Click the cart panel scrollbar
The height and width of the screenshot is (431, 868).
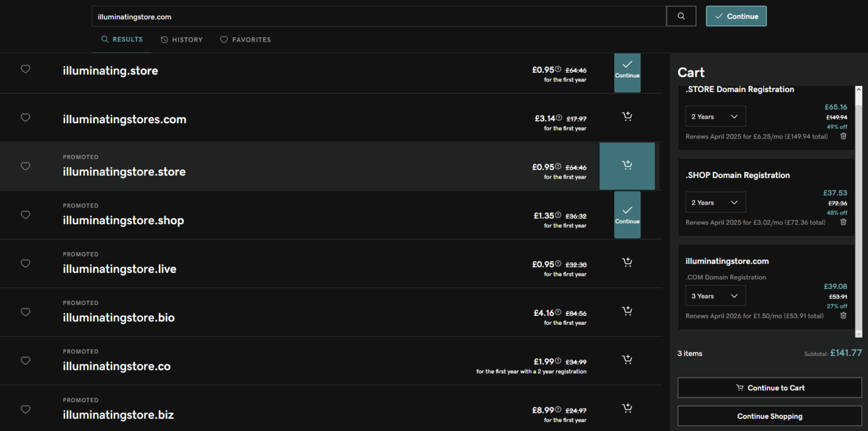coord(859,212)
